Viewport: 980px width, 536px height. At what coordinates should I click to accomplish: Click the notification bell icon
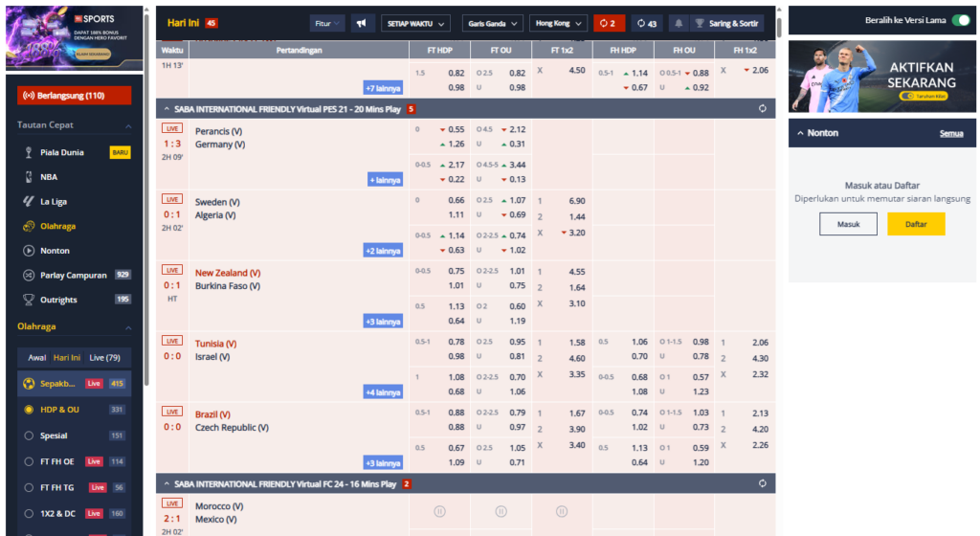click(x=678, y=23)
